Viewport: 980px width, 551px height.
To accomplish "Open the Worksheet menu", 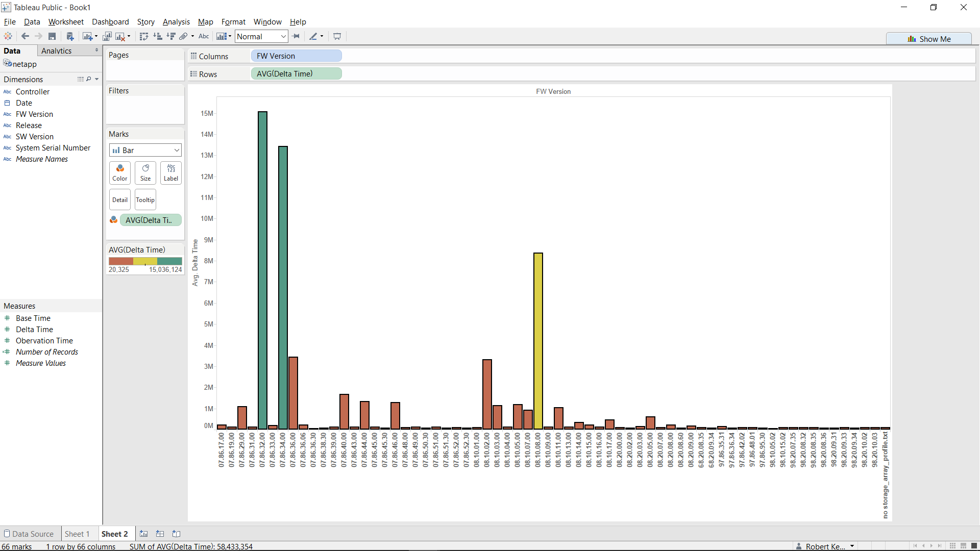I will (x=66, y=21).
